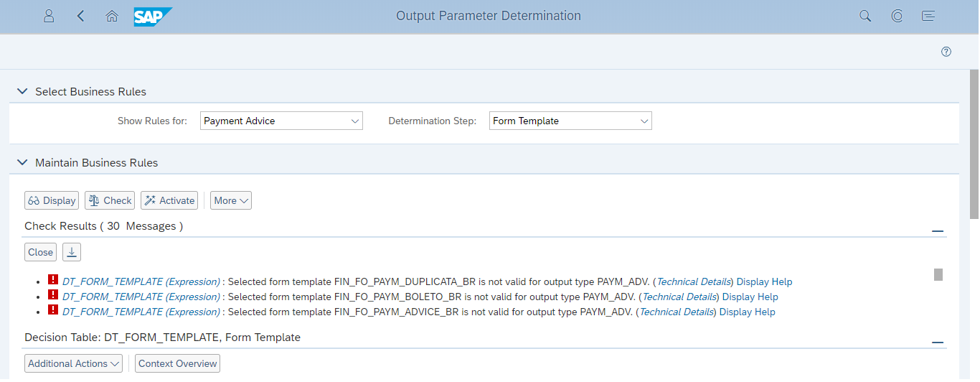Open the help question mark icon
The width and height of the screenshot is (980, 382).
point(946,52)
